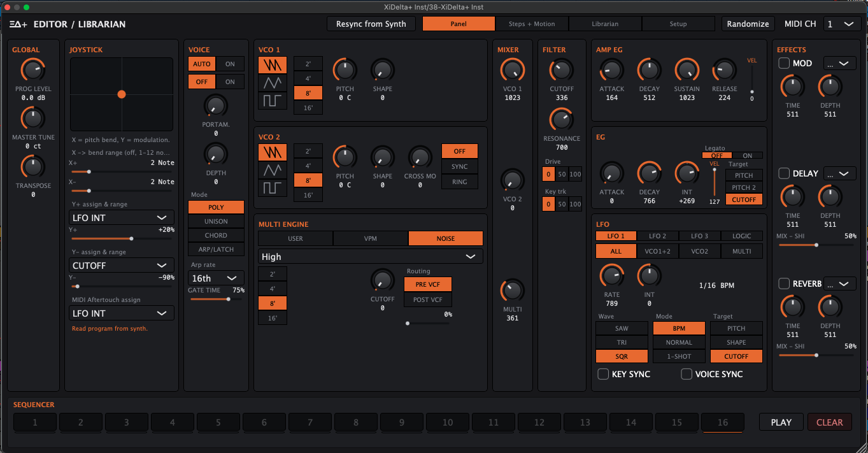Click the Filter CUTOFF knob
The width and height of the screenshot is (868, 453).
click(561, 70)
